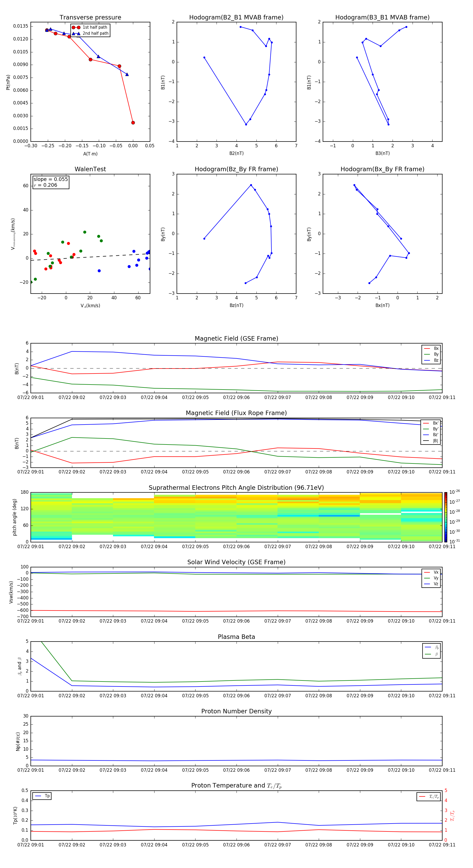The width and height of the screenshot is (473, 868).
Task: Click the 'Hodogram(B2_B1 MVAB frame)' title
Action: tap(236, 17)
